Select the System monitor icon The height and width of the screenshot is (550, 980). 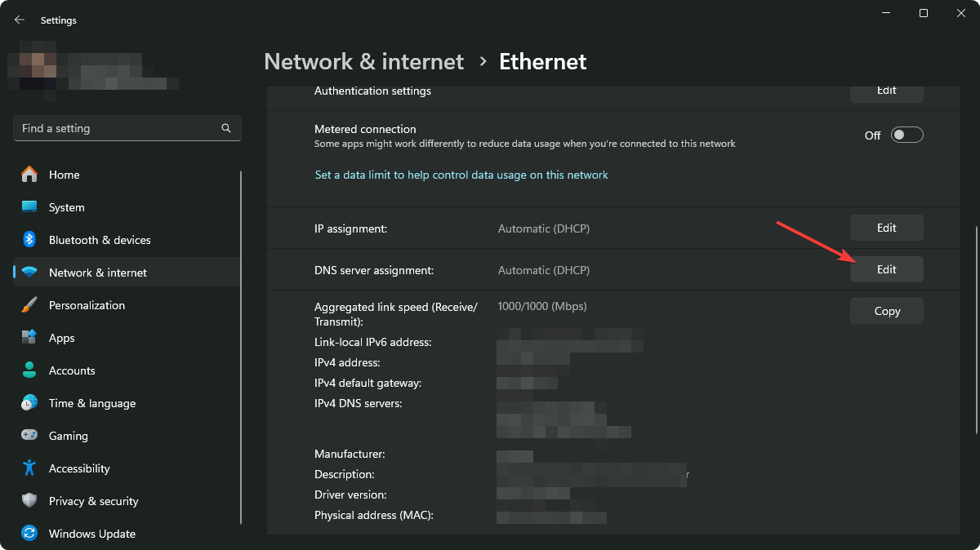tap(29, 207)
